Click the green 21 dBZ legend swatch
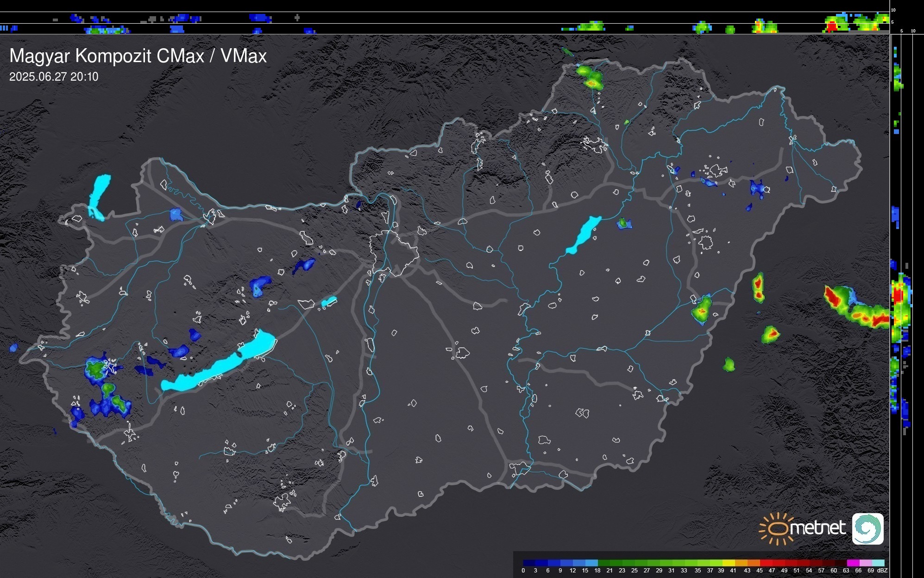924x578 pixels. (616, 563)
